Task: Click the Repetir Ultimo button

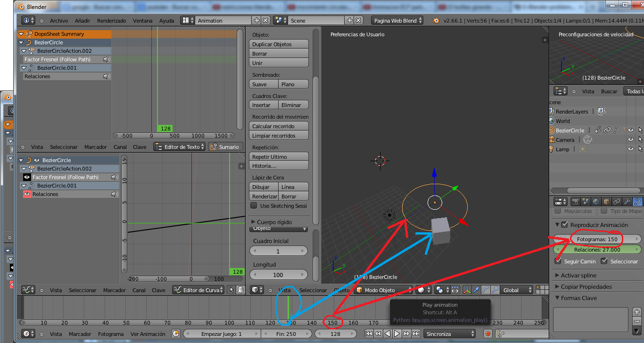Action: pos(279,156)
